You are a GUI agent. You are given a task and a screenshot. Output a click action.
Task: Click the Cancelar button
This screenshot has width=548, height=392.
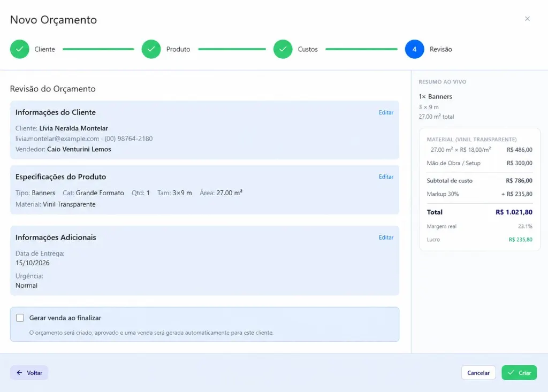(478, 373)
